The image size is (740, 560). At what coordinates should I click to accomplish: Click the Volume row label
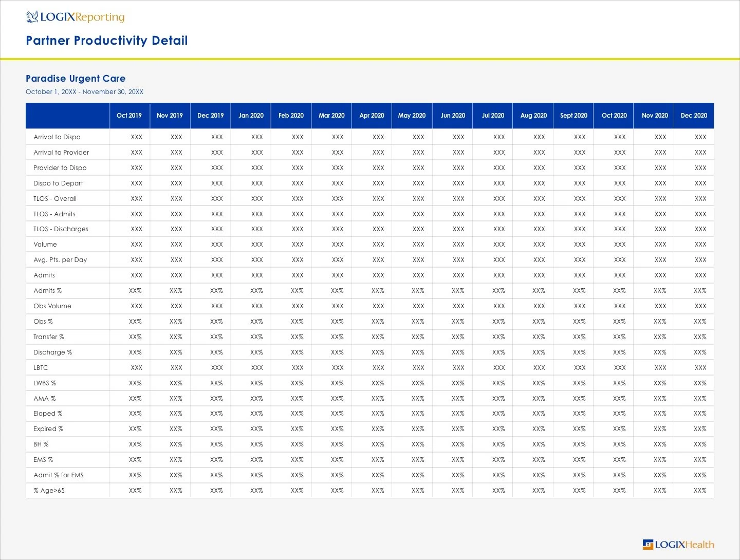click(x=45, y=245)
